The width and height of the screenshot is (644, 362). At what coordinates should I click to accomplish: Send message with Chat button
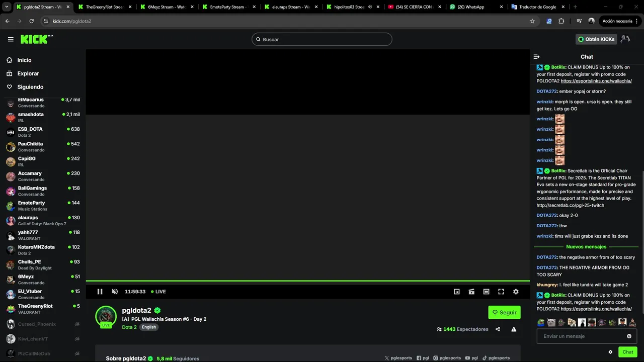click(628, 352)
